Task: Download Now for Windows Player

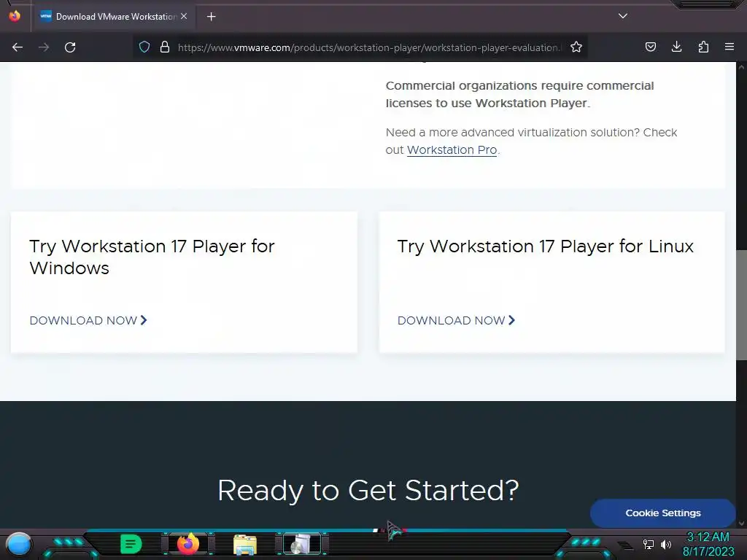Action: coord(88,321)
